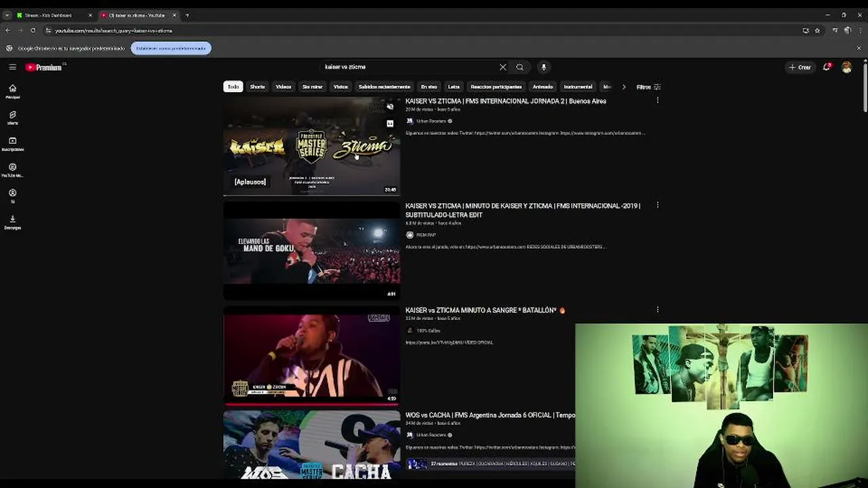Click Establecer como predeterminado button
This screenshot has height=488, width=868.
coord(171,48)
